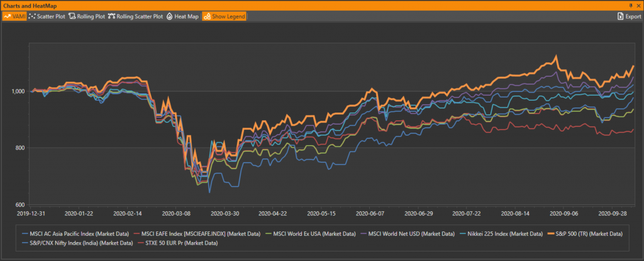Show the Heat Map view

[182, 16]
